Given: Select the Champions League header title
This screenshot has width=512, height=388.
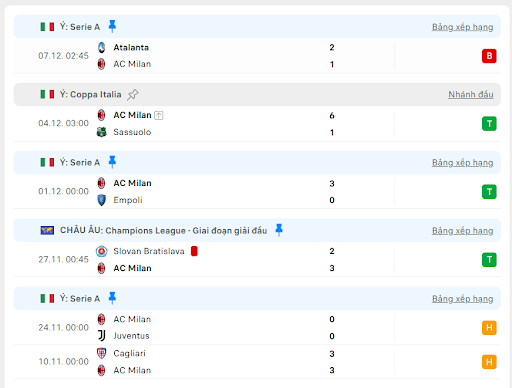Looking at the screenshot, I should [163, 231].
